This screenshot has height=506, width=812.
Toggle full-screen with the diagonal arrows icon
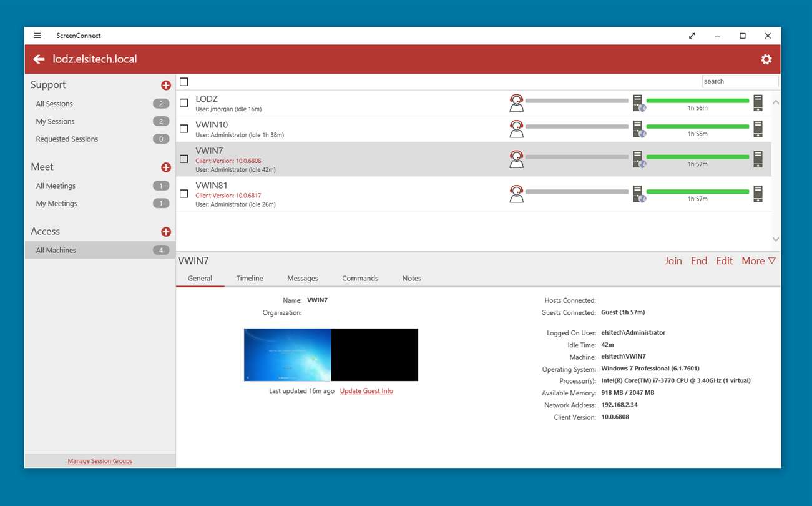[692, 36]
